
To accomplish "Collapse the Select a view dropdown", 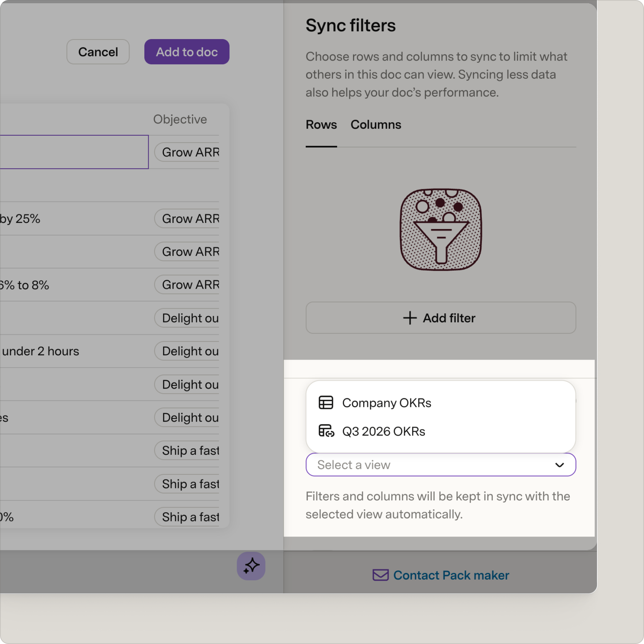I will tap(441, 465).
